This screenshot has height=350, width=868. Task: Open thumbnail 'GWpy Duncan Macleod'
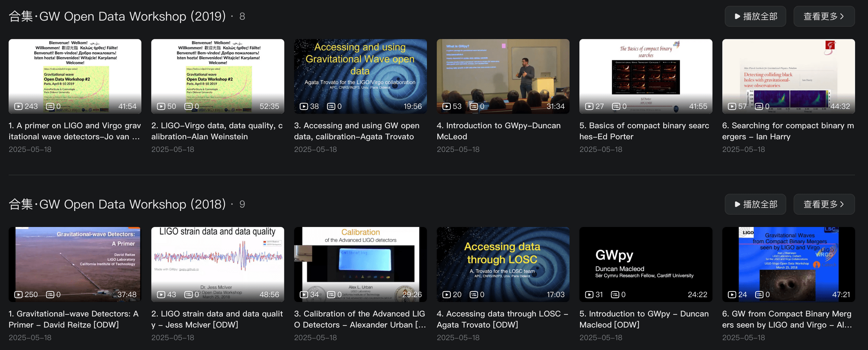tap(646, 264)
